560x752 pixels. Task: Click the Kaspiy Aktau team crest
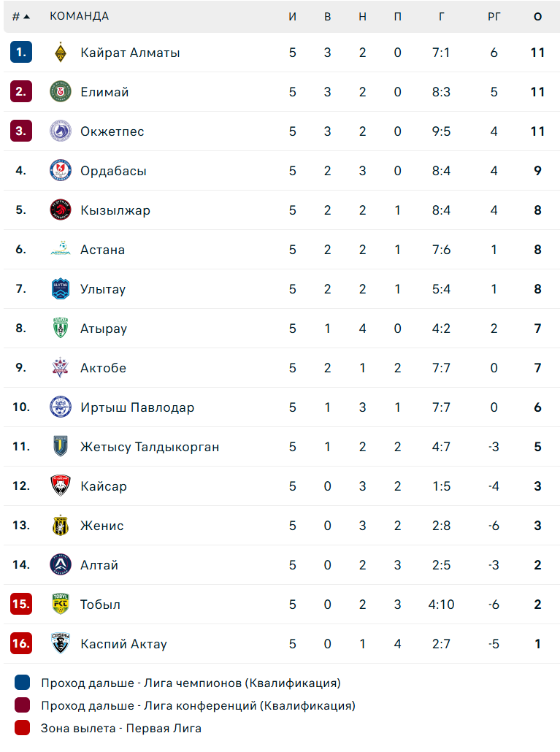tap(61, 644)
